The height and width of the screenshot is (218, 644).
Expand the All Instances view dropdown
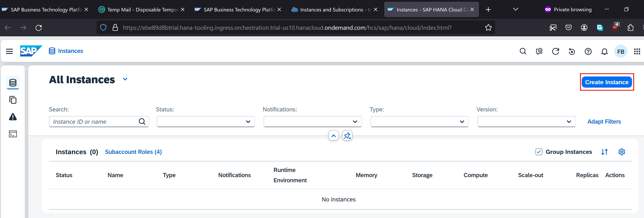click(x=125, y=79)
